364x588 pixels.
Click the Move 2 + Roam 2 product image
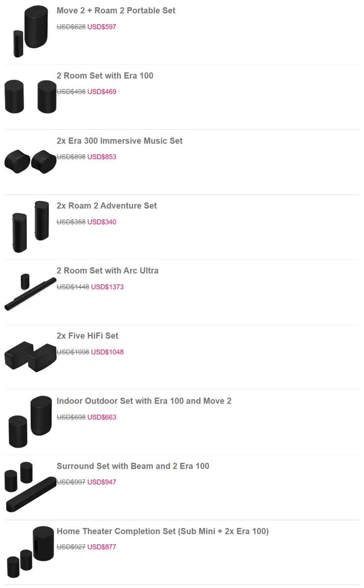coord(30,32)
